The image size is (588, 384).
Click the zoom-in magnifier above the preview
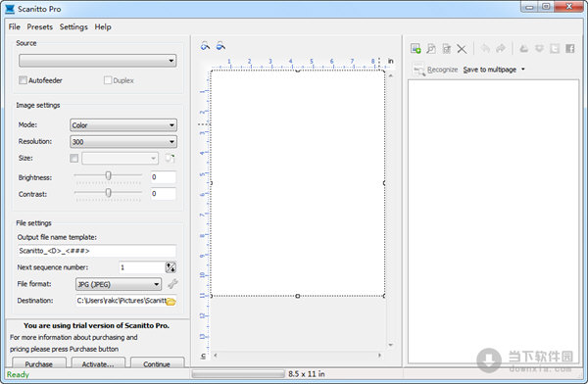point(205,46)
